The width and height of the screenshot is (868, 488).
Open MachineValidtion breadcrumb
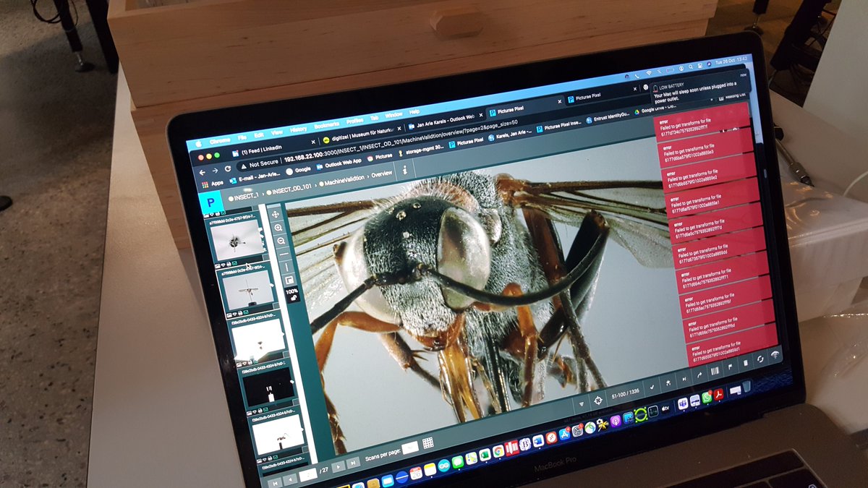[344, 181]
